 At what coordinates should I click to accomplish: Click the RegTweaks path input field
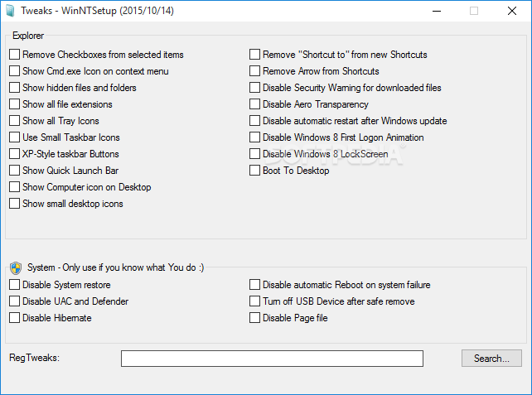(272, 359)
